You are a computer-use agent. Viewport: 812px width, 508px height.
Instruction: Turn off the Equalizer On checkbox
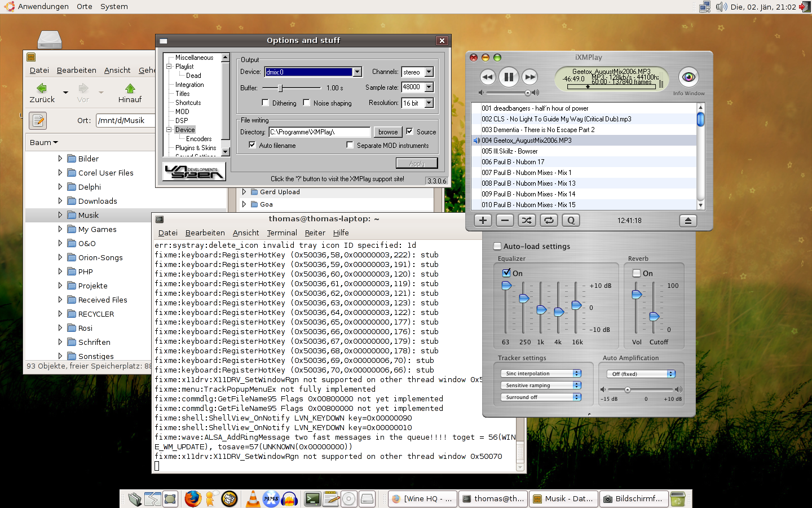coord(506,273)
